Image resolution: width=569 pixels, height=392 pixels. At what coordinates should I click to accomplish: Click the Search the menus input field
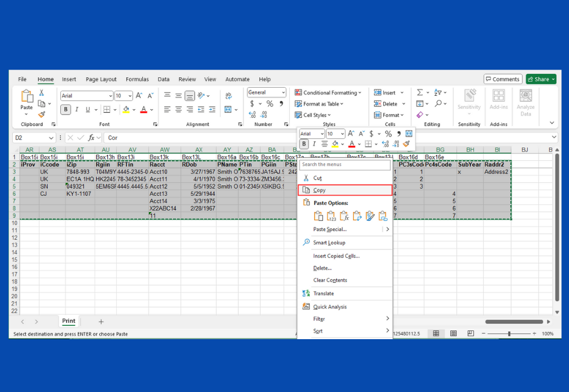tap(345, 165)
